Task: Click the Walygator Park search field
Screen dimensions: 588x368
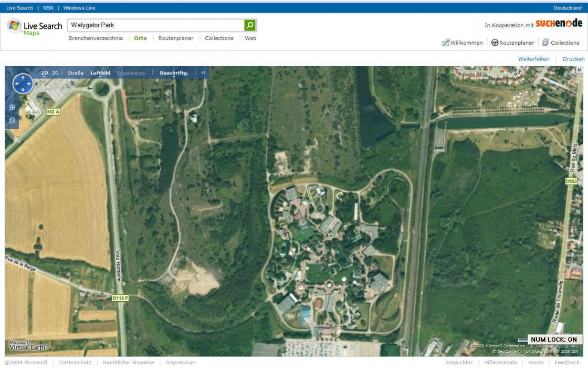Action: (156, 25)
